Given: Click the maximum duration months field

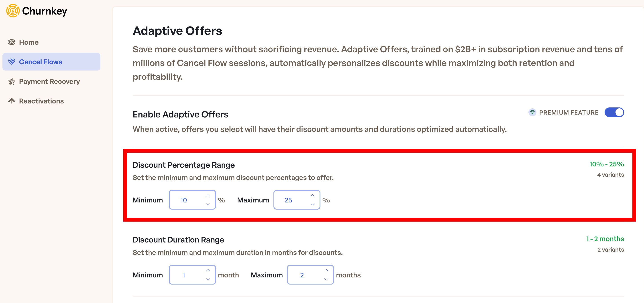Looking at the screenshot, I should (x=306, y=275).
